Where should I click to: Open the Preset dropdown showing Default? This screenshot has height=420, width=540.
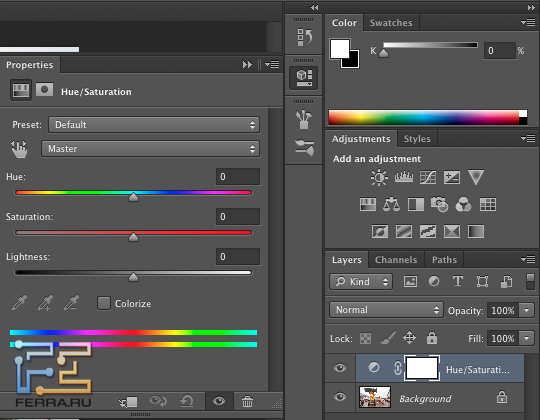pyautogui.click(x=154, y=125)
